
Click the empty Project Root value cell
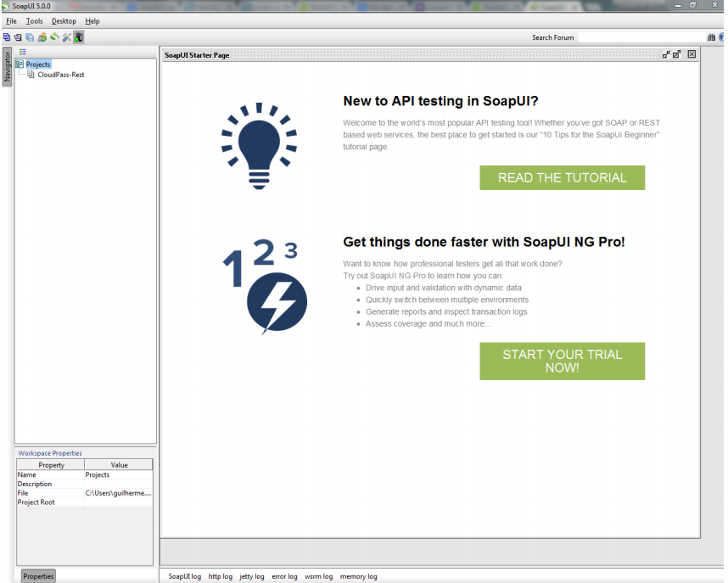pyautogui.click(x=119, y=502)
